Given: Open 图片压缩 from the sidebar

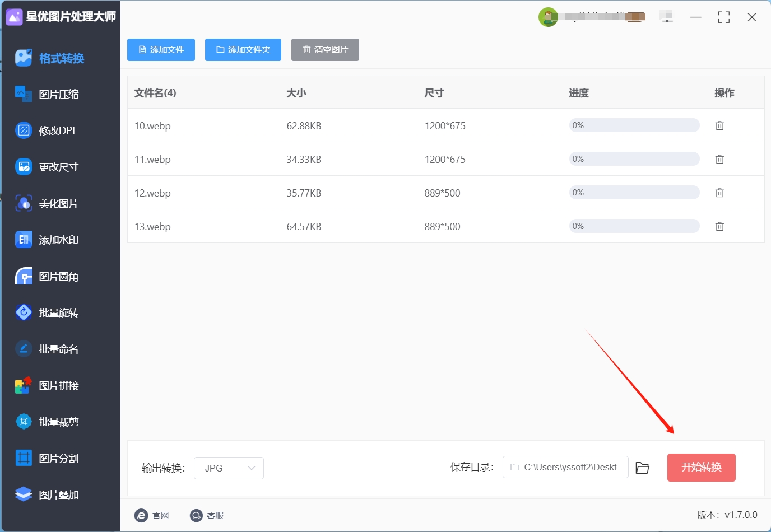Looking at the screenshot, I should pyautogui.click(x=48, y=94).
